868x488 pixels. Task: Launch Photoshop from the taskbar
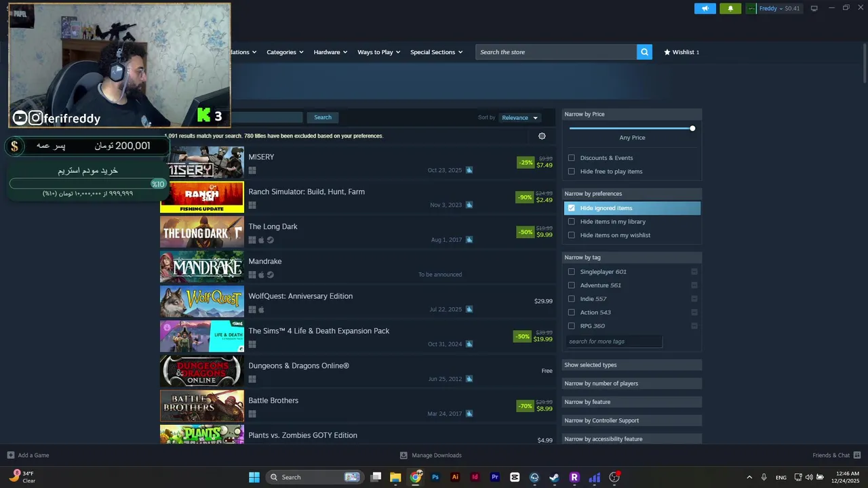point(435,477)
